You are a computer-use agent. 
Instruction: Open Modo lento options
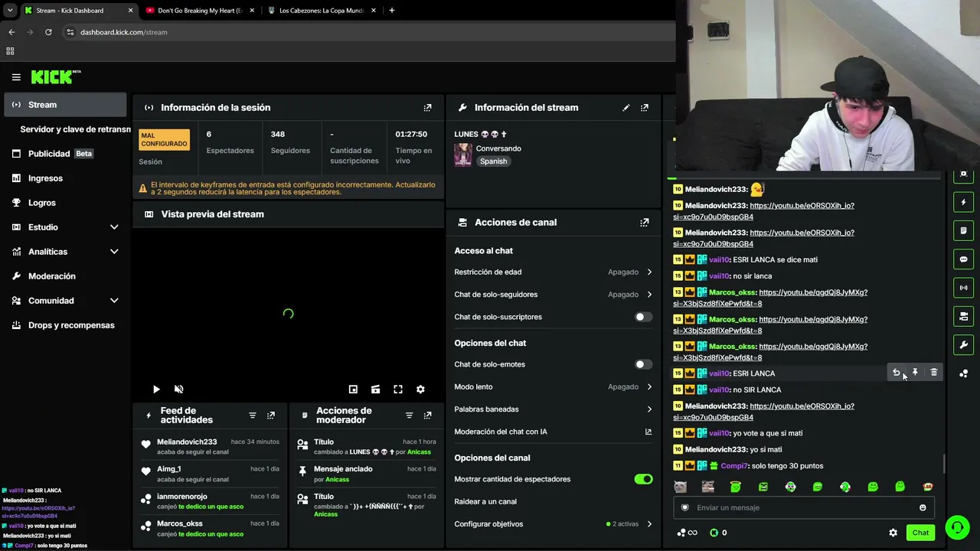[553, 387]
